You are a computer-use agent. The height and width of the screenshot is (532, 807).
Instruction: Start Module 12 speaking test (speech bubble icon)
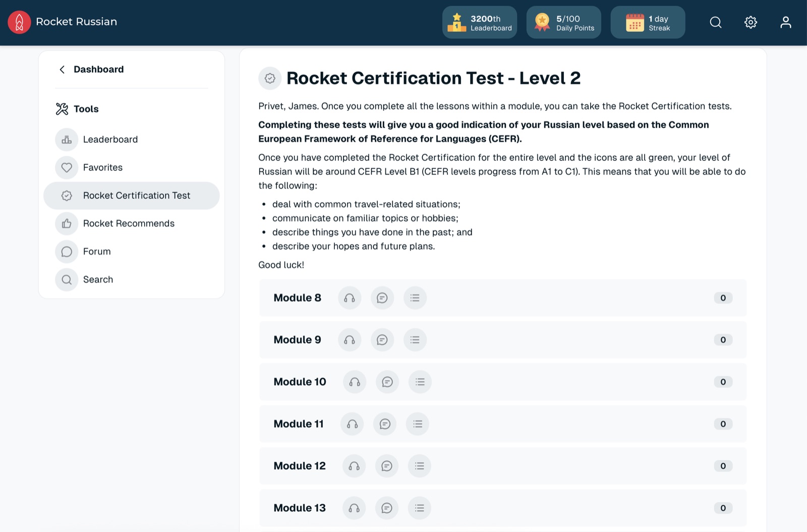(387, 466)
